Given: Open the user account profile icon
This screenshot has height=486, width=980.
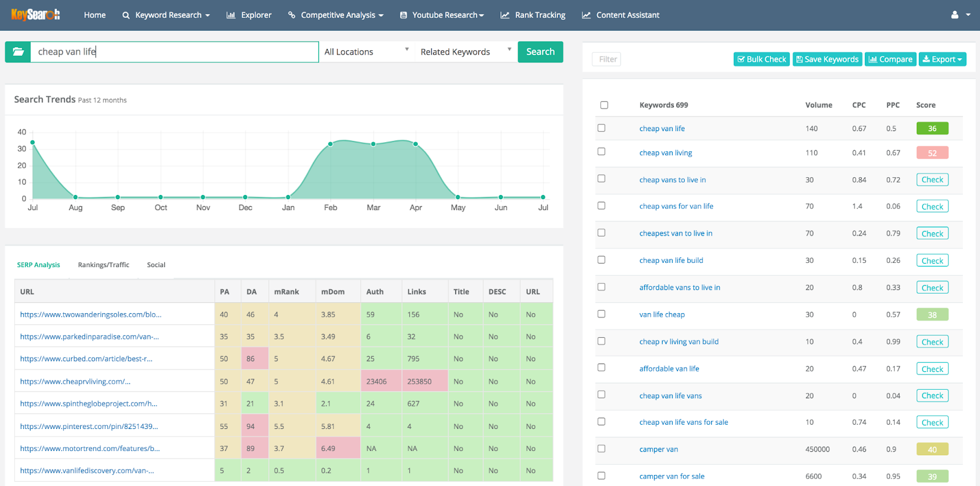Looking at the screenshot, I should pyautogui.click(x=954, y=15).
